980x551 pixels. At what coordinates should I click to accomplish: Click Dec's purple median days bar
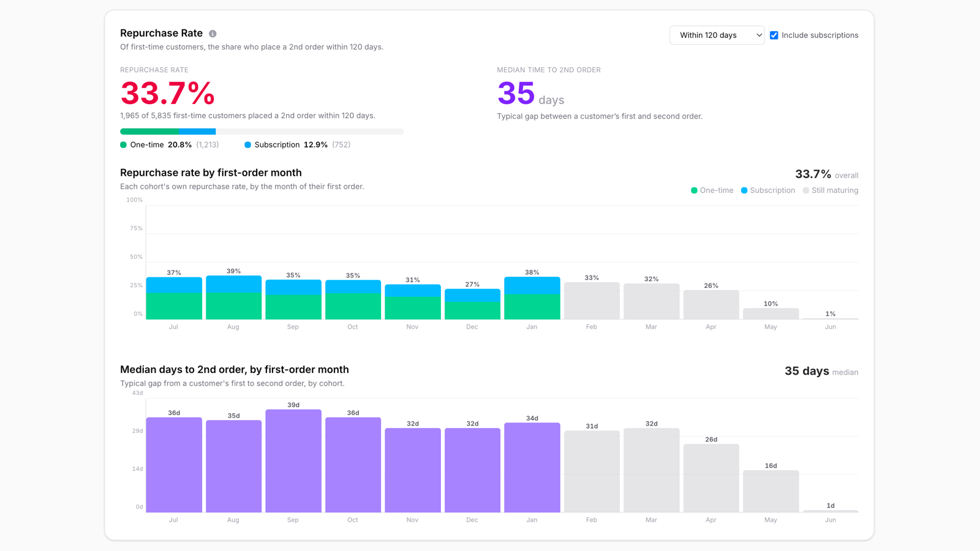(472, 470)
